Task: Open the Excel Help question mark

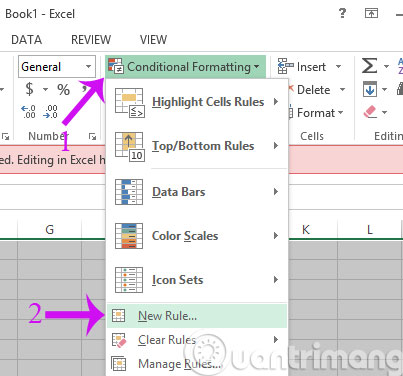Action: 342,13
